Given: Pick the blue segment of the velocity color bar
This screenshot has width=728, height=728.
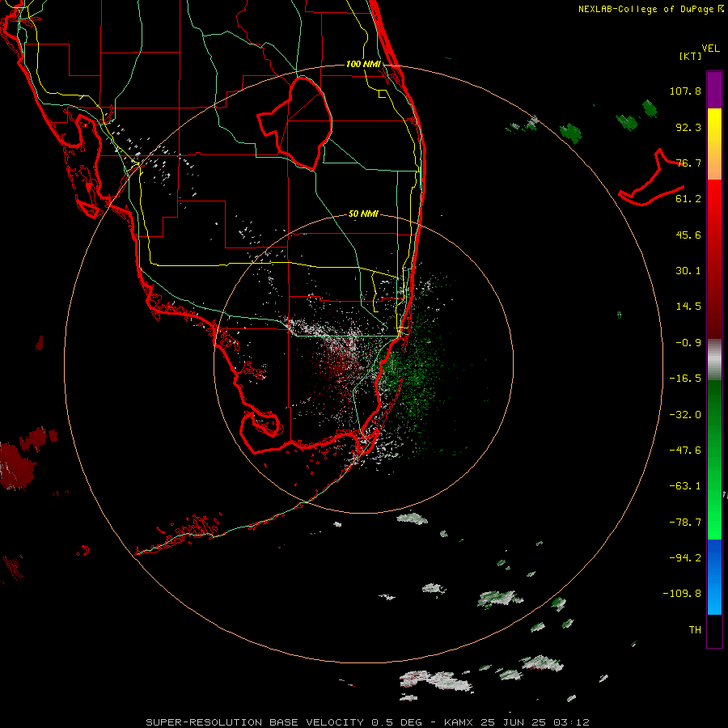Looking at the screenshot, I should tap(714, 577).
